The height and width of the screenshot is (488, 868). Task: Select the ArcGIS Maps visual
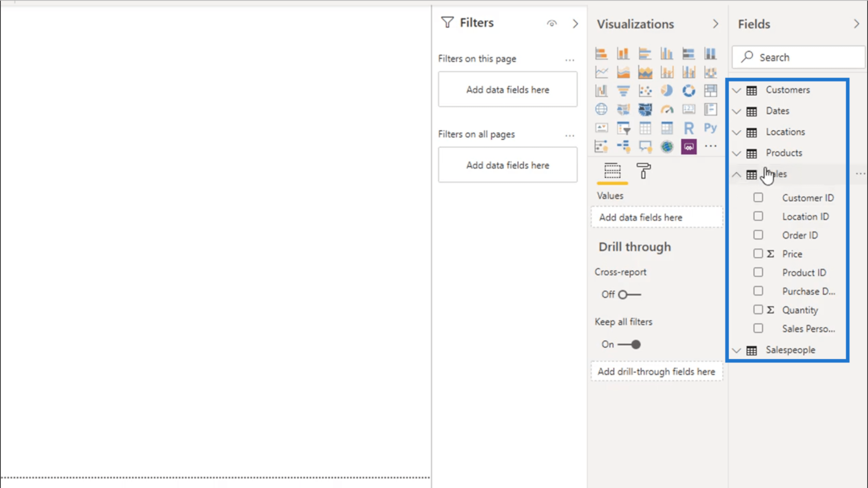(x=667, y=147)
